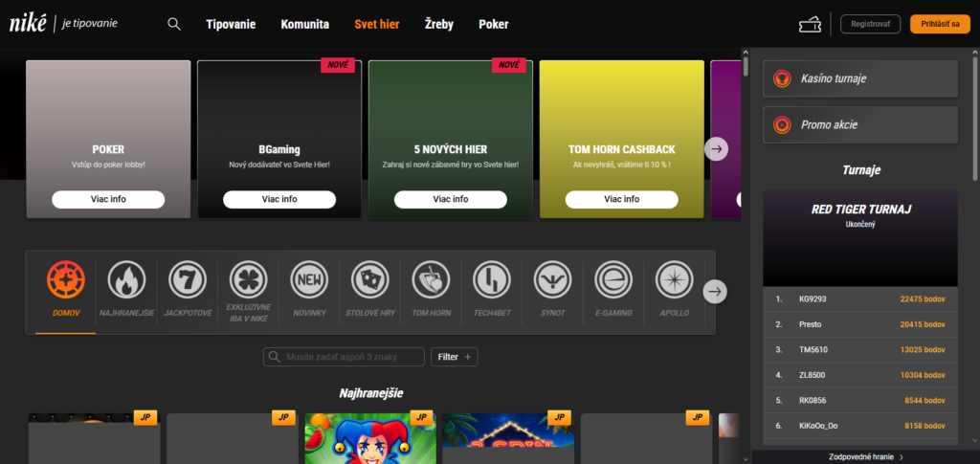Click NOVÉ badge on BGaming card
Viewport: 980px width, 464px height.
click(x=338, y=65)
